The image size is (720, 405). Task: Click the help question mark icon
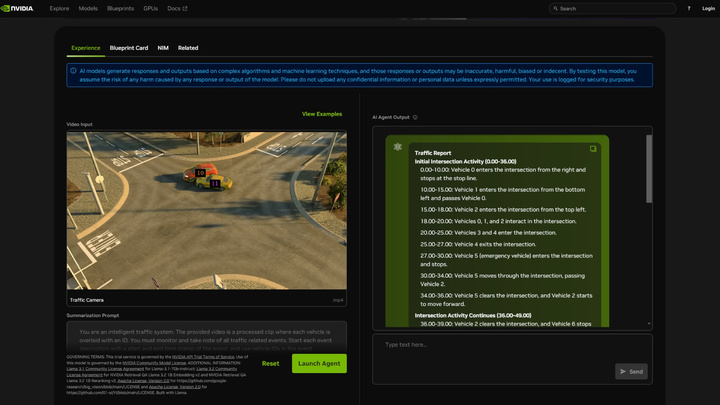click(x=688, y=8)
